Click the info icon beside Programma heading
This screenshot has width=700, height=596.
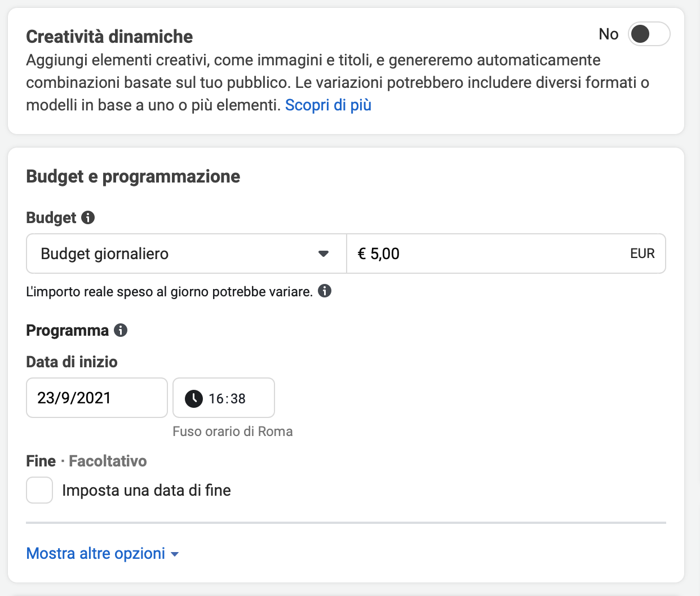(x=121, y=330)
